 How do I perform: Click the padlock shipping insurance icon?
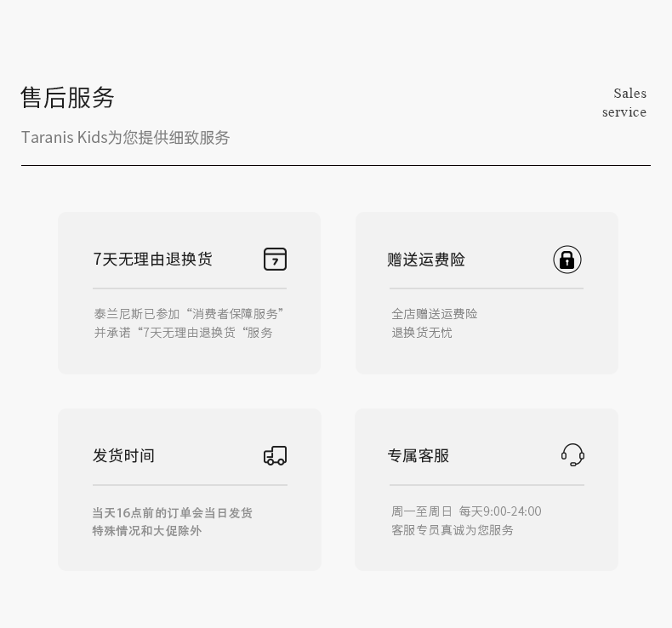(x=567, y=260)
